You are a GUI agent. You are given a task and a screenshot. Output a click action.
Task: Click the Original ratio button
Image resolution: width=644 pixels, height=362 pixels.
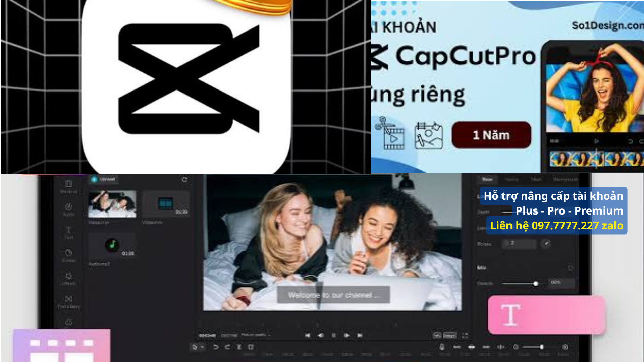450,335
